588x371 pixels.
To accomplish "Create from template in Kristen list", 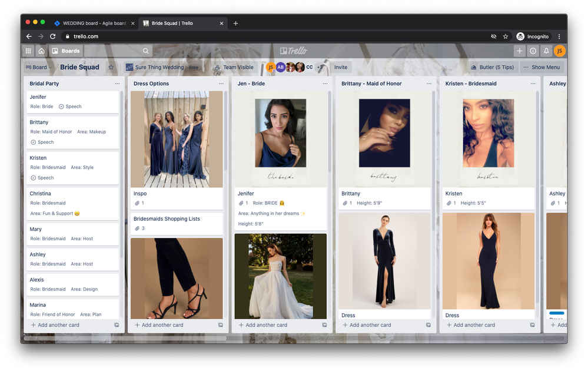I will pyautogui.click(x=532, y=325).
